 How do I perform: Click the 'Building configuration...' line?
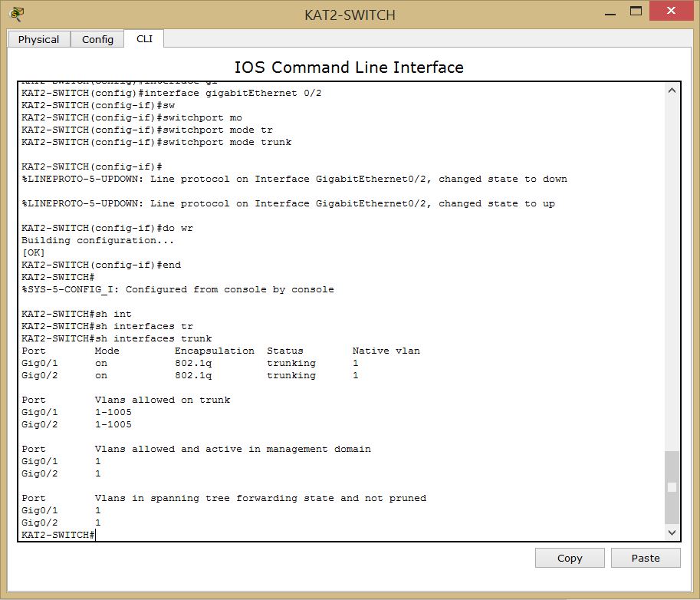pyautogui.click(x=97, y=240)
